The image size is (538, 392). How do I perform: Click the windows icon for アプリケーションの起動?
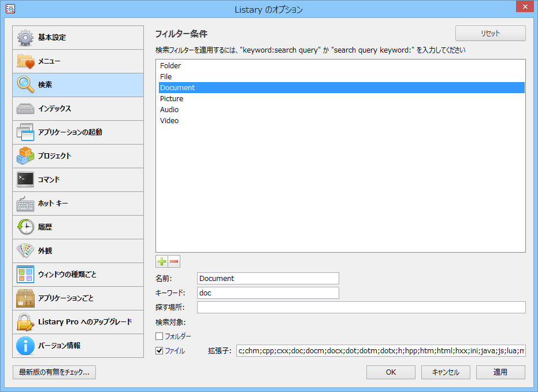click(x=25, y=132)
